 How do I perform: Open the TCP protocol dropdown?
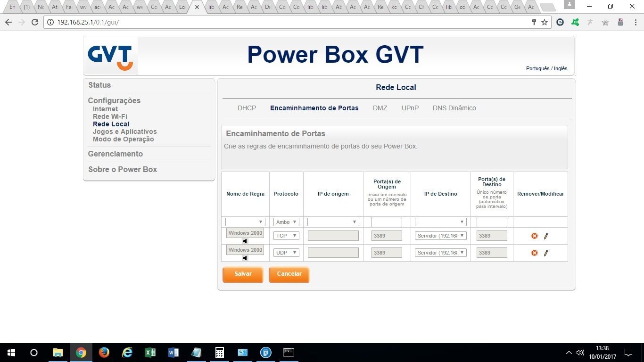[x=286, y=236]
